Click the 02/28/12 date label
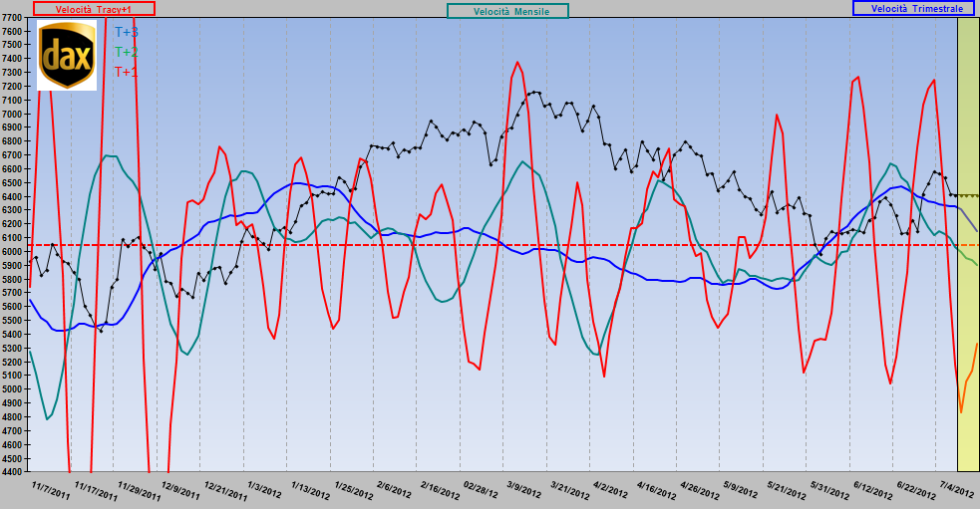 [x=481, y=489]
